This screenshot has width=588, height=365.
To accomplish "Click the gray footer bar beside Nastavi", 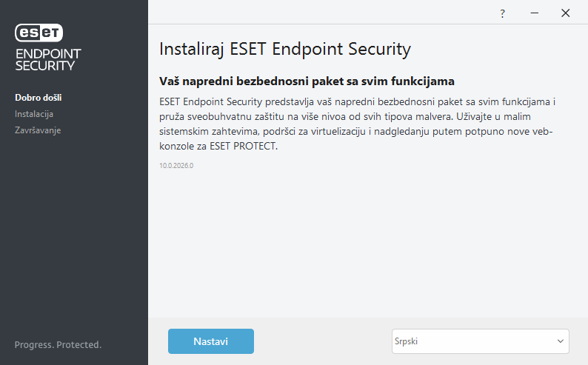I will (x=322, y=341).
